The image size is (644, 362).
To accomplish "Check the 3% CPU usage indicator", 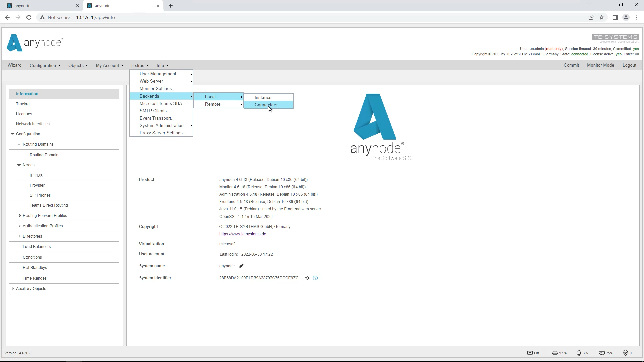I will (x=582, y=353).
